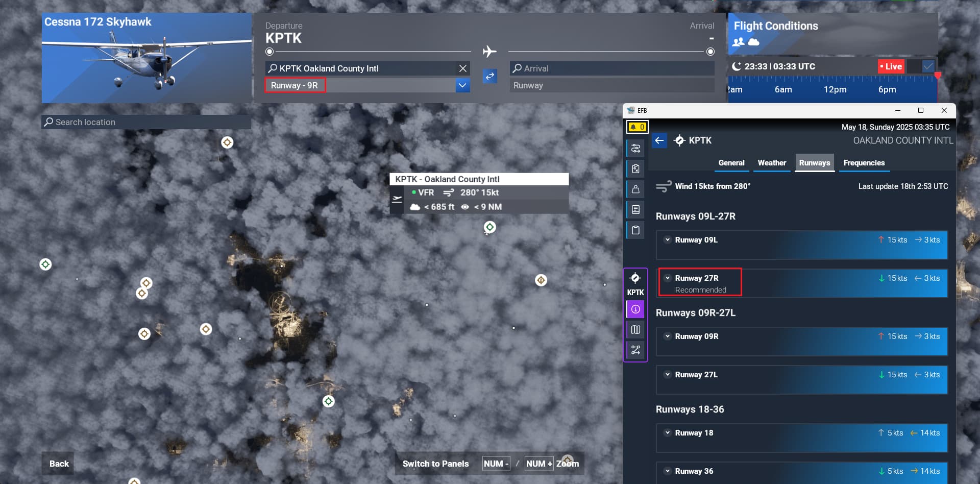Set time slider to 12pm
The width and height of the screenshot is (980, 484).
point(835,89)
